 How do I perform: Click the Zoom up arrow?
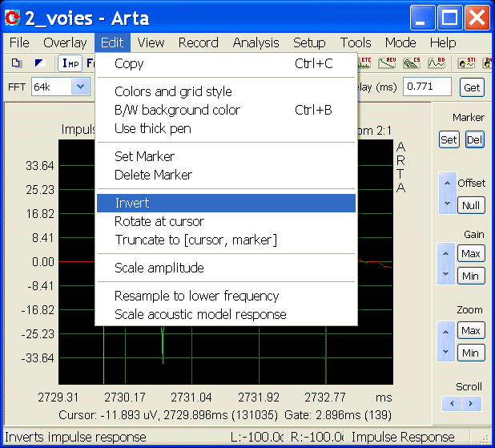(x=445, y=332)
